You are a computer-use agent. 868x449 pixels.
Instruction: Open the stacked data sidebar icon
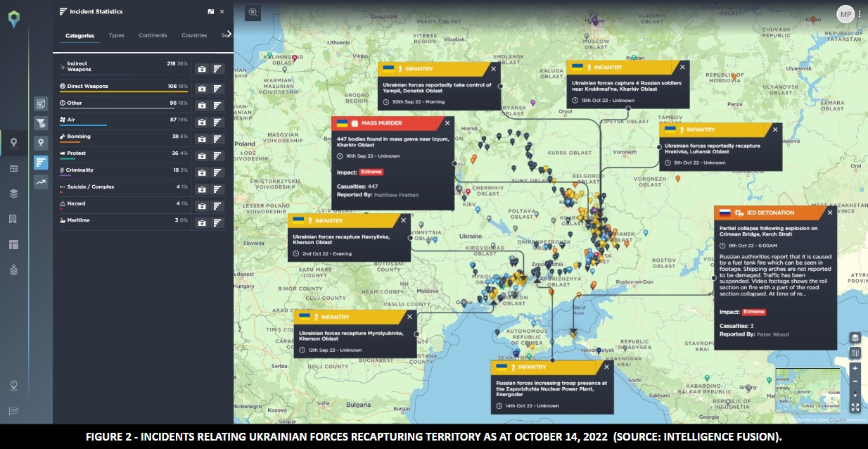(13, 270)
